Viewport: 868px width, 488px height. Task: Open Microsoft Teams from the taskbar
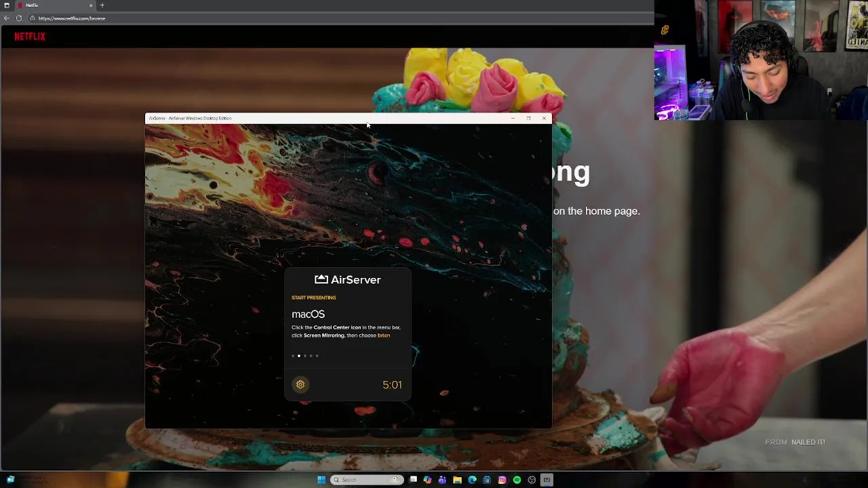(442, 480)
